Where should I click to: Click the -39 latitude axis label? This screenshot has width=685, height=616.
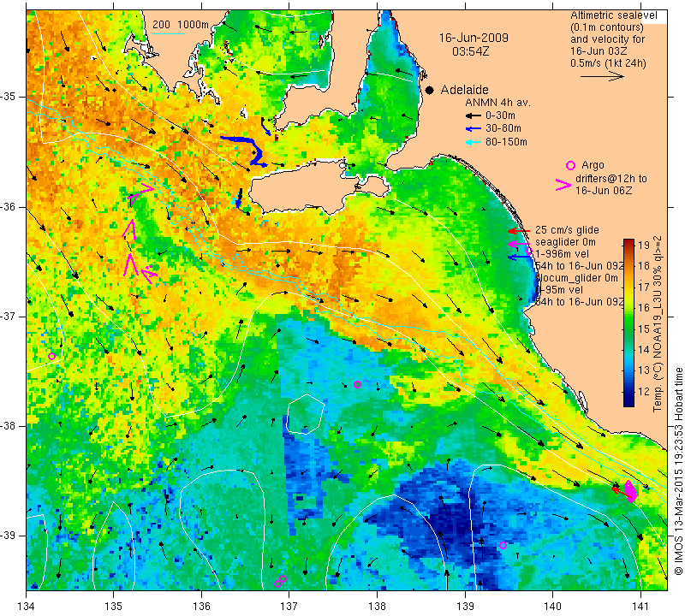(9, 536)
